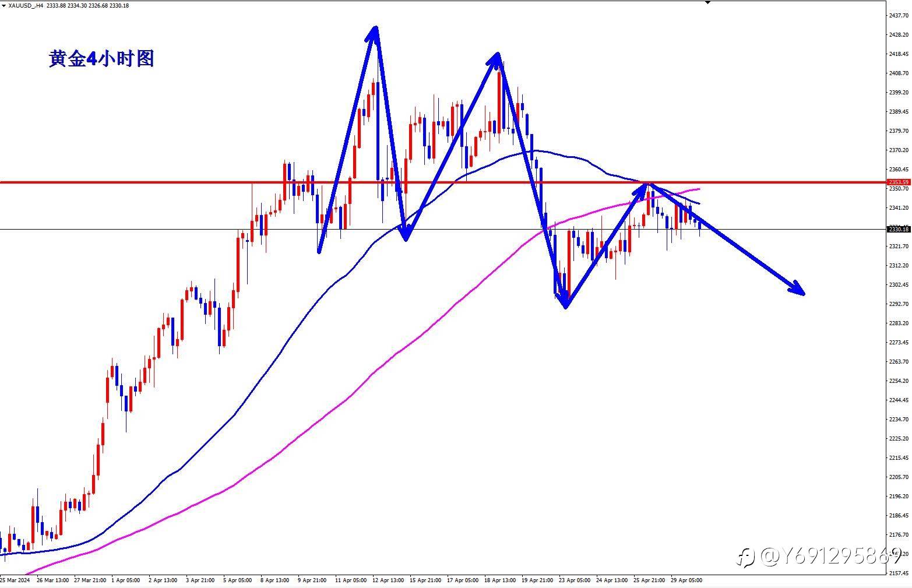Click the 23 Apr 05:00 time label
This screenshot has height=588, width=912.
point(575,580)
